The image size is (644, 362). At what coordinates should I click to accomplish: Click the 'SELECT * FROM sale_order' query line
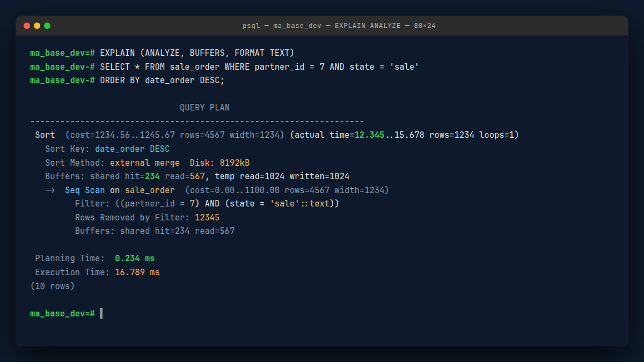point(260,67)
